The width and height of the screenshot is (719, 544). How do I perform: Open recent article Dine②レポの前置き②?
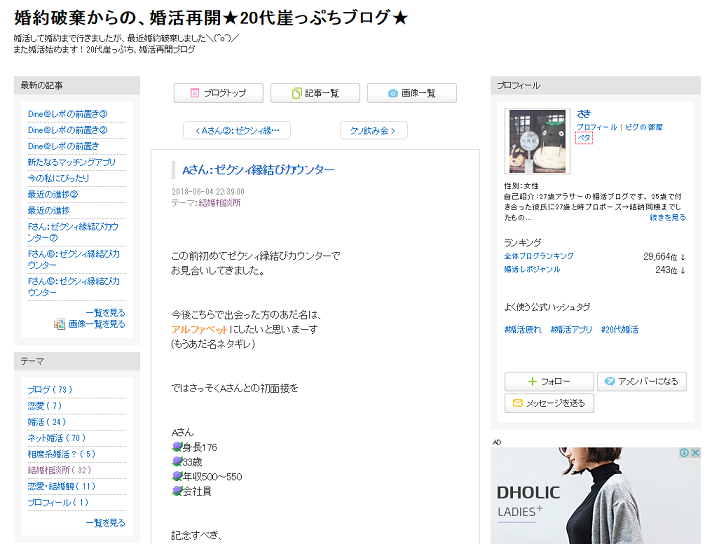coord(67,130)
